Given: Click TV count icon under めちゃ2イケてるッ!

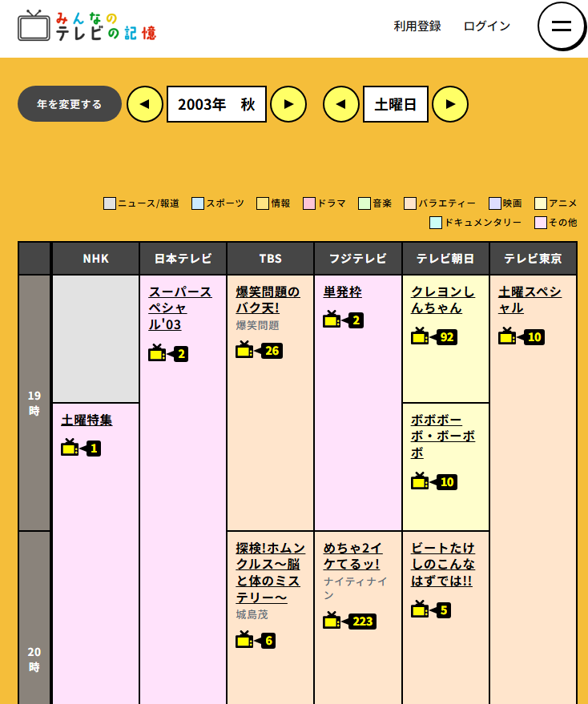Looking at the screenshot, I should coord(349,621).
